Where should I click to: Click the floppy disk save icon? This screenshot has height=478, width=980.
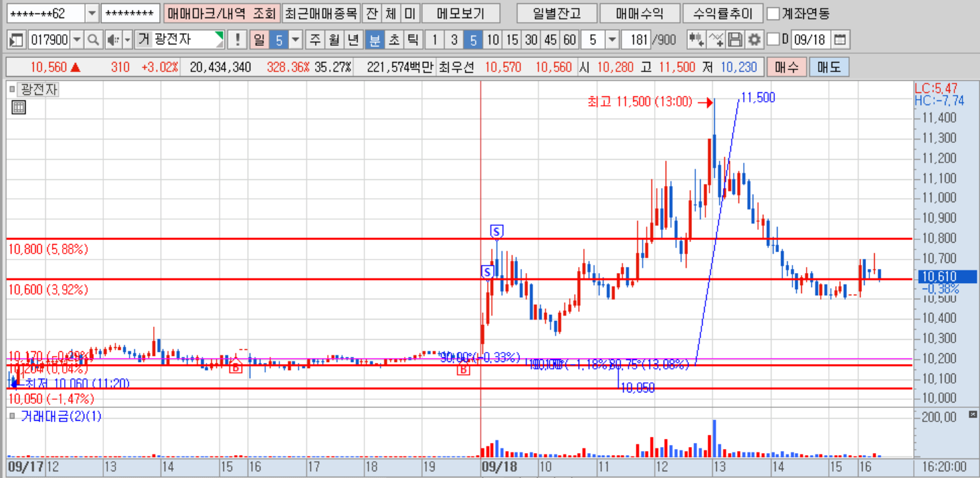pyautogui.click(x=736, y=40)
